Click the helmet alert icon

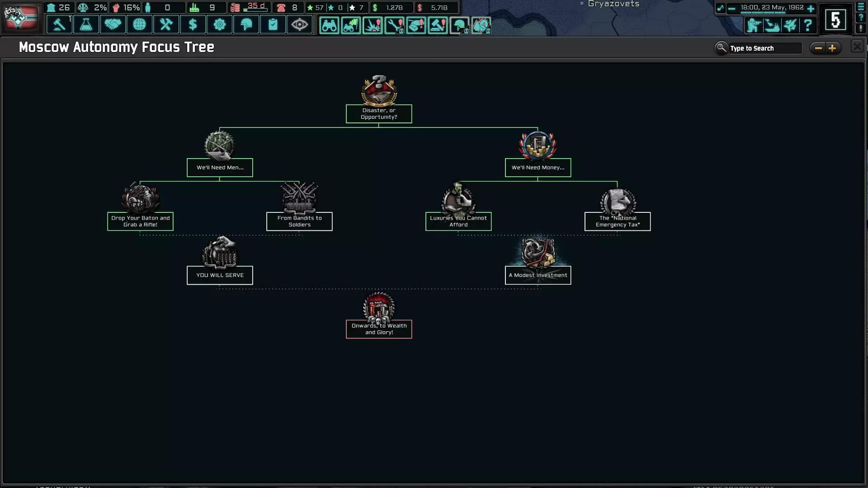tap(459, 25)
